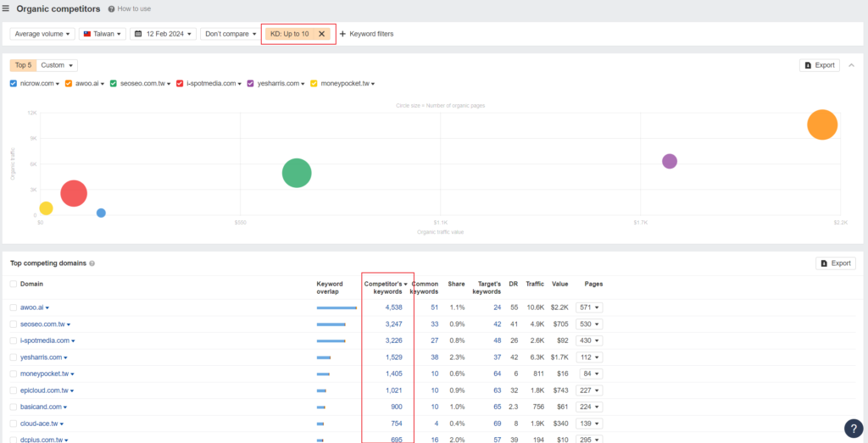Export the Top competing domains table
Image resolution: width=868 pixels, height=443 pixels.
(835, 263)
